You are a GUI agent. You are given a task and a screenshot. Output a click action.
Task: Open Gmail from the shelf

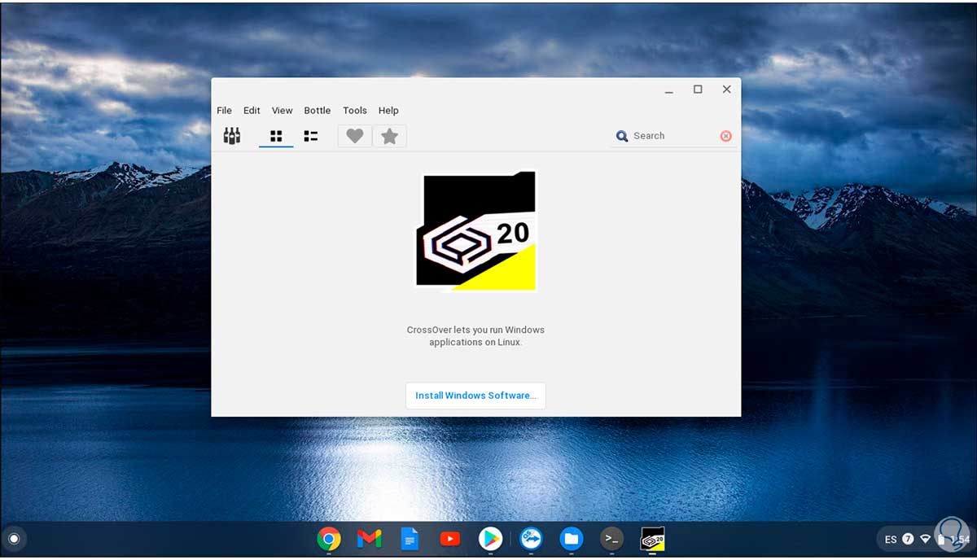click(369, 539)
